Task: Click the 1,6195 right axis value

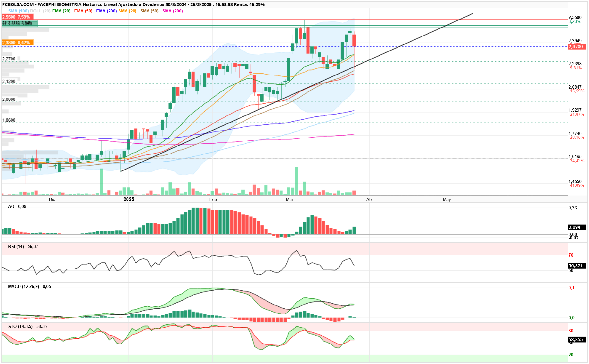Action: point(575,157)
